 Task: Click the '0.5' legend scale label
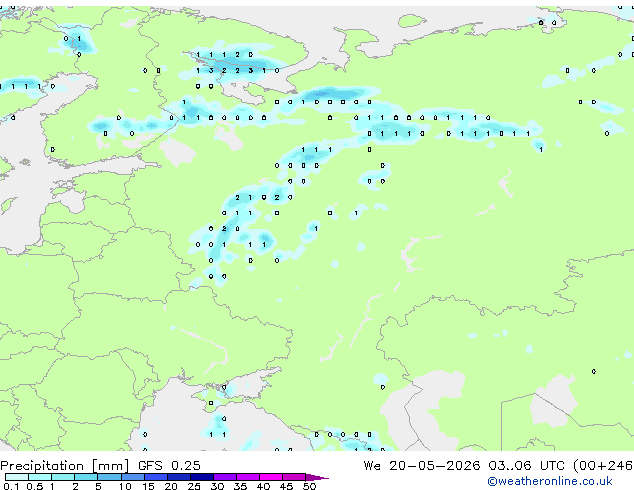tap(35, 486)
